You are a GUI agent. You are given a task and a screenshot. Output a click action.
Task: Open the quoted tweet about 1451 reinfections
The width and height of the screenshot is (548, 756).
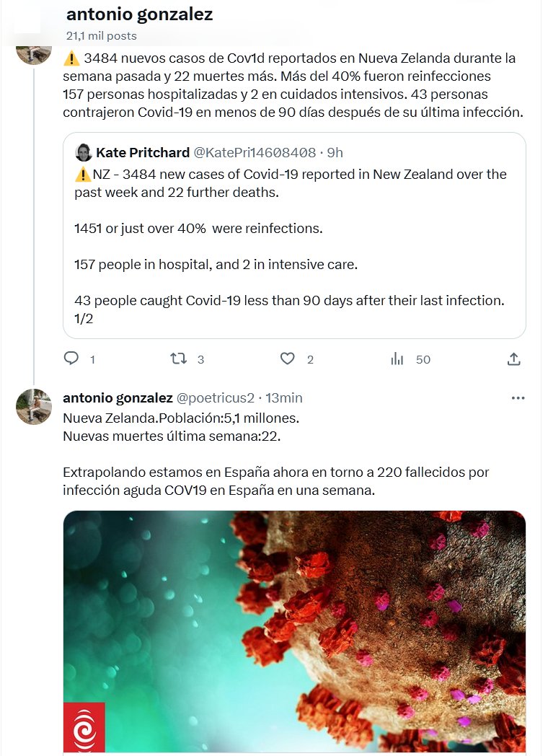click(293, 228)
